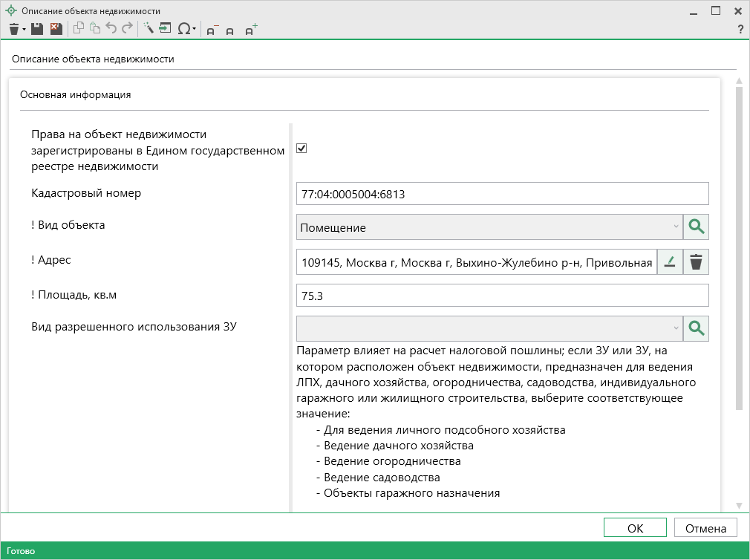The width and height of the screenshot is (750, 560).
Task: Click the trash delete icon in toolbar
Action: [x=14, y=29]
